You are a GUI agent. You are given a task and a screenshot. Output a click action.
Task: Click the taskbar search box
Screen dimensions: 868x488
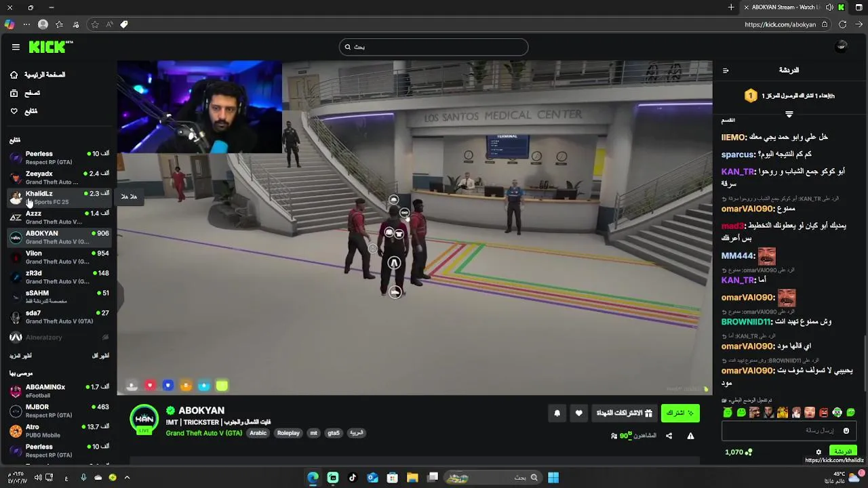493,478
